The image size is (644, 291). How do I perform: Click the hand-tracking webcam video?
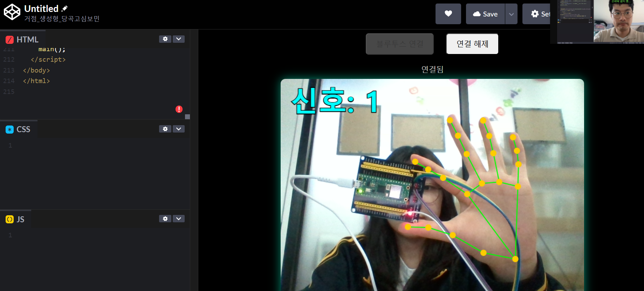432,185
